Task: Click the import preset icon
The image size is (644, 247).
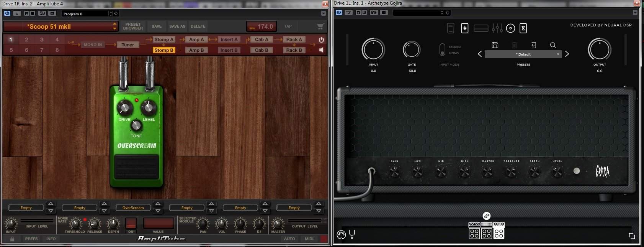Action: pyautogui.click(x=533, y=45)
